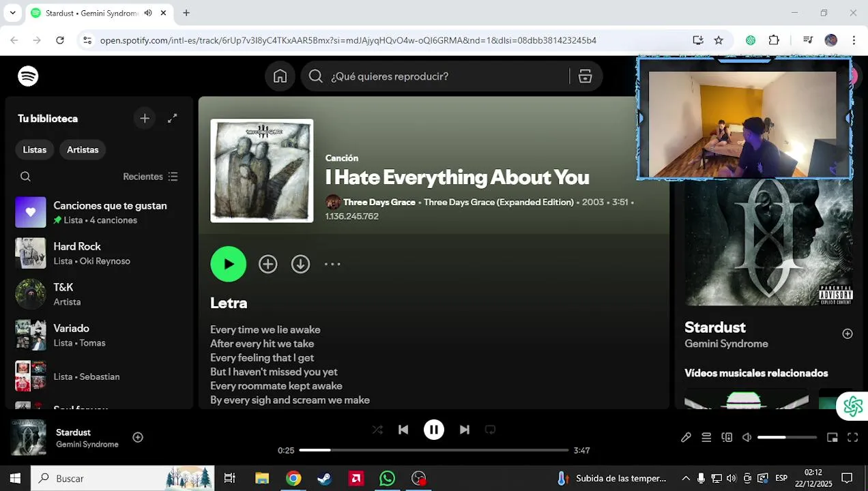Click the install app icon in address bar
Screen dimensions: 868x491
point(697,40)
